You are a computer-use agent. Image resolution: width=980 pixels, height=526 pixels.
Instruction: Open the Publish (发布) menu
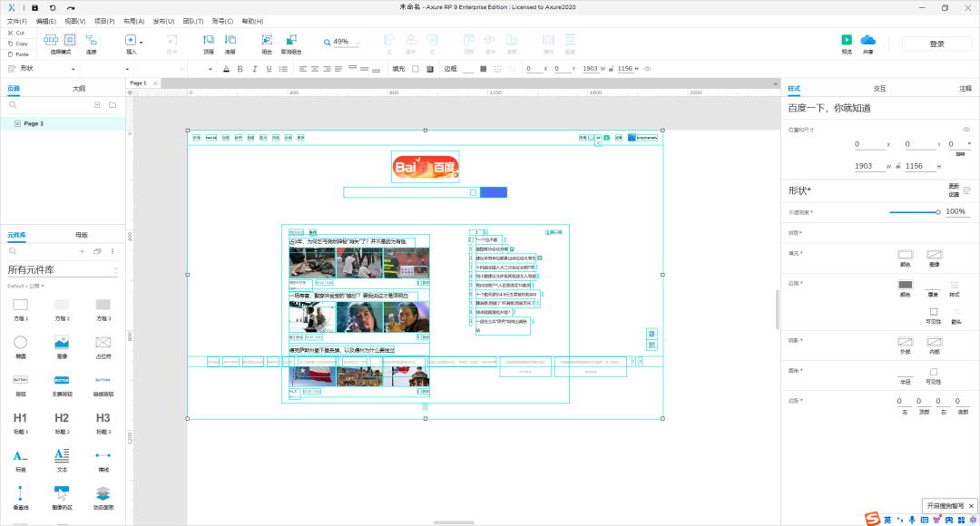pos(163,21)
